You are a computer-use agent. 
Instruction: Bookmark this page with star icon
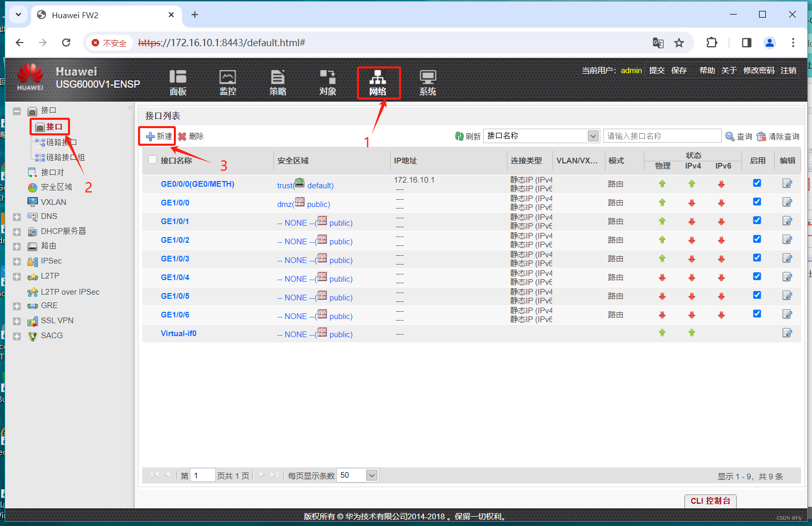679,43
